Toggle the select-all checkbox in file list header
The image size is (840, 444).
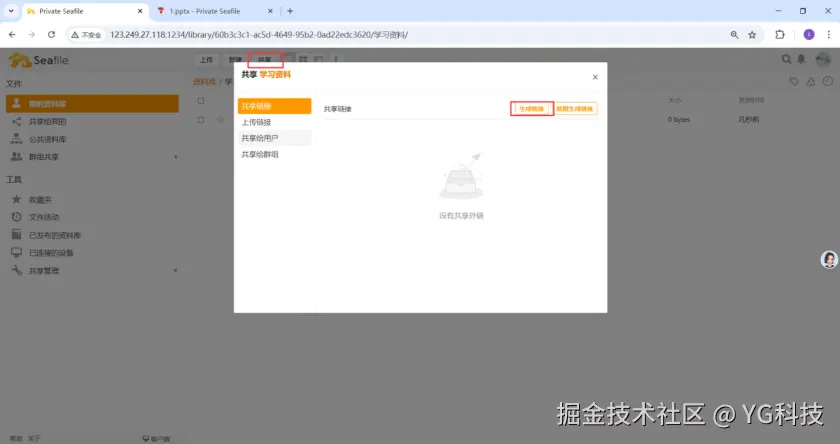coord(201,100)
